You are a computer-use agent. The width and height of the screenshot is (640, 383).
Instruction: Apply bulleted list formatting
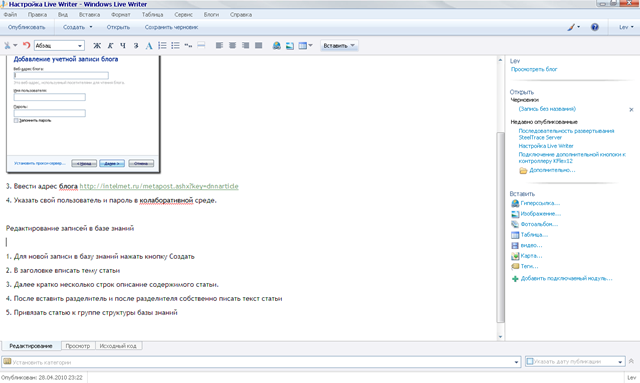click(175, 45)
